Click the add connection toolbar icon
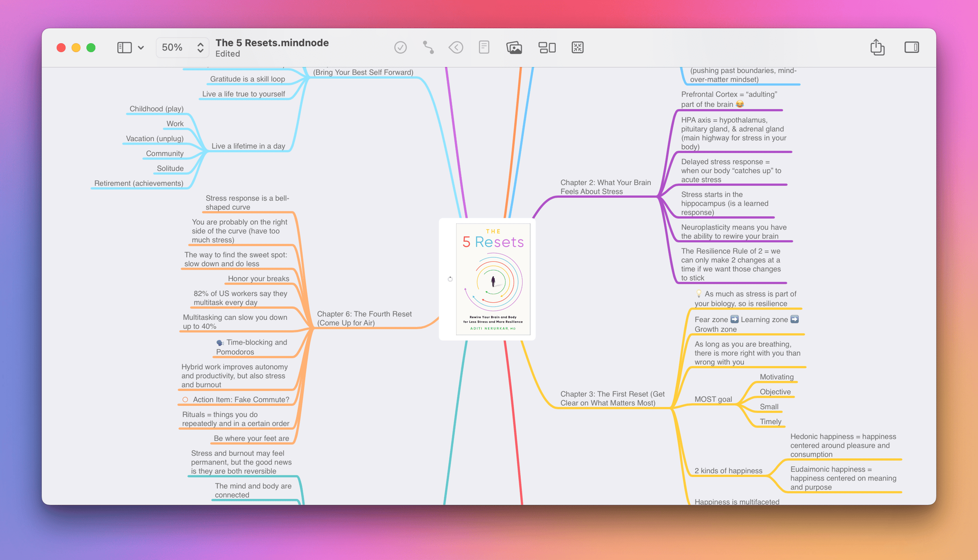Screen dimensions: 978x560 (428, 48)
